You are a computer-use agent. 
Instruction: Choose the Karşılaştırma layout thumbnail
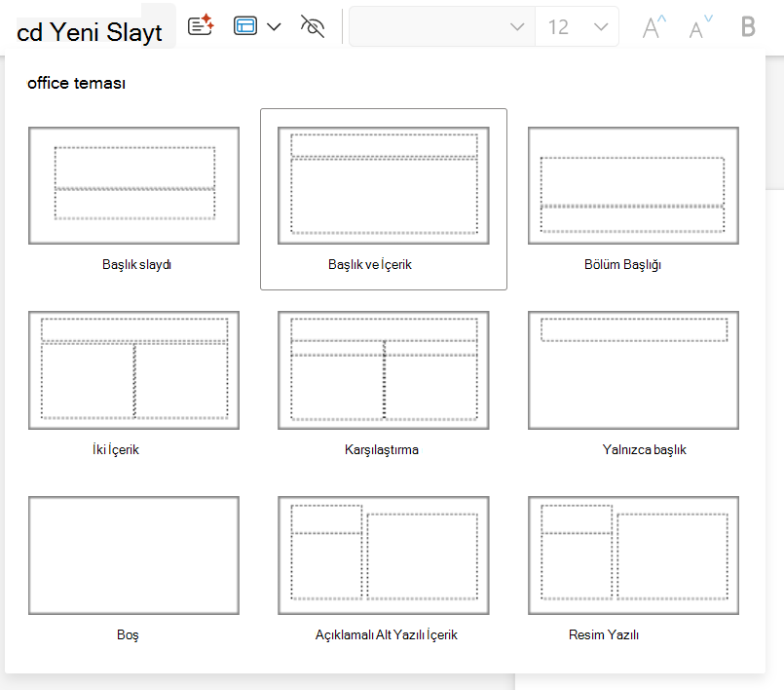point(384,370)
